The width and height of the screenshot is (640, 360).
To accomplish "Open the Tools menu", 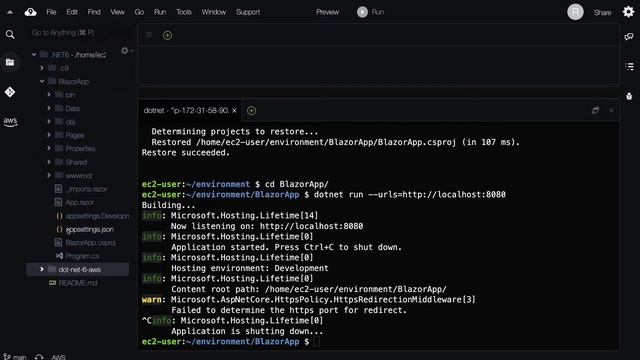I will pos(184,12).
